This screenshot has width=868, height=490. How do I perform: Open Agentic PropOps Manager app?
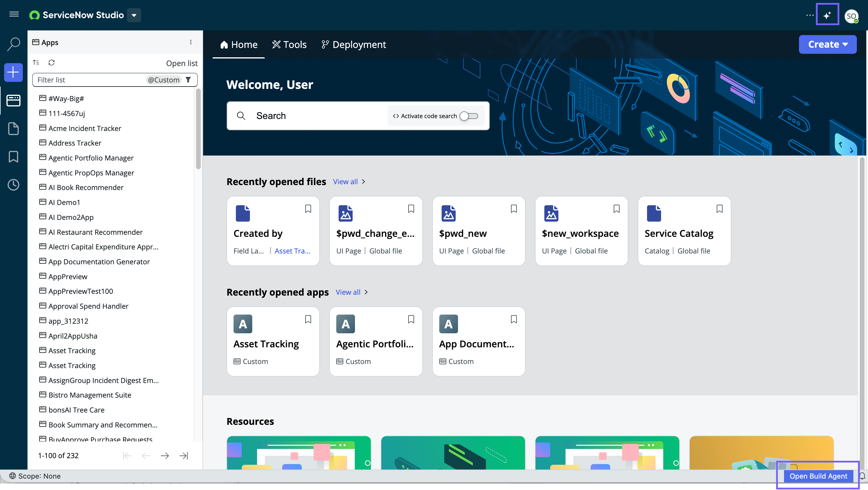coord(91,173)
